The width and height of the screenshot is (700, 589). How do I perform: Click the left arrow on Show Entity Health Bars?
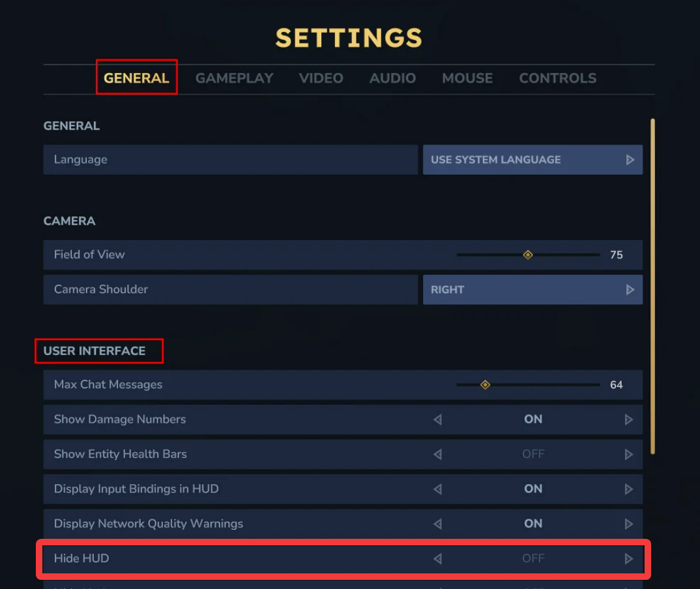coord(438,454)
